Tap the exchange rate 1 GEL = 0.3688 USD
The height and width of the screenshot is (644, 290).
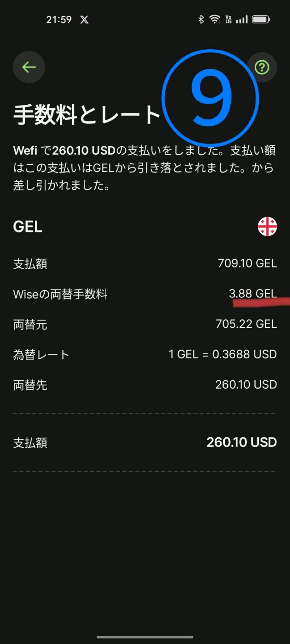[x=223, y=354]
